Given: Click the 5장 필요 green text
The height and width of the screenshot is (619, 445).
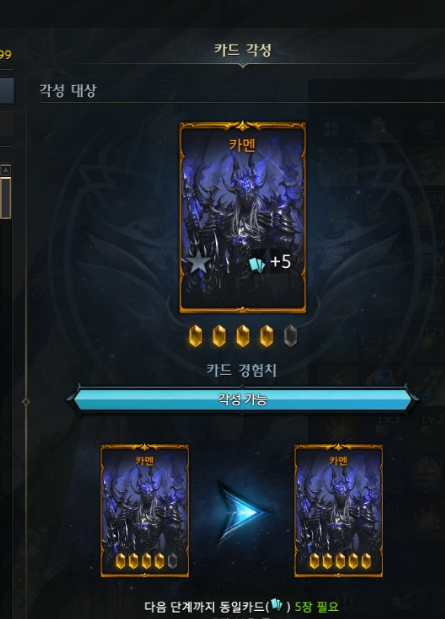Looking at the screenshot, I should tap(317, 607).
